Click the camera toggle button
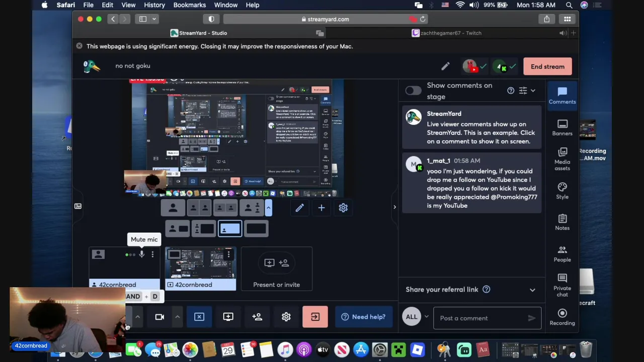The height and width of the screenshot is (362, 644). pos(159,317)
